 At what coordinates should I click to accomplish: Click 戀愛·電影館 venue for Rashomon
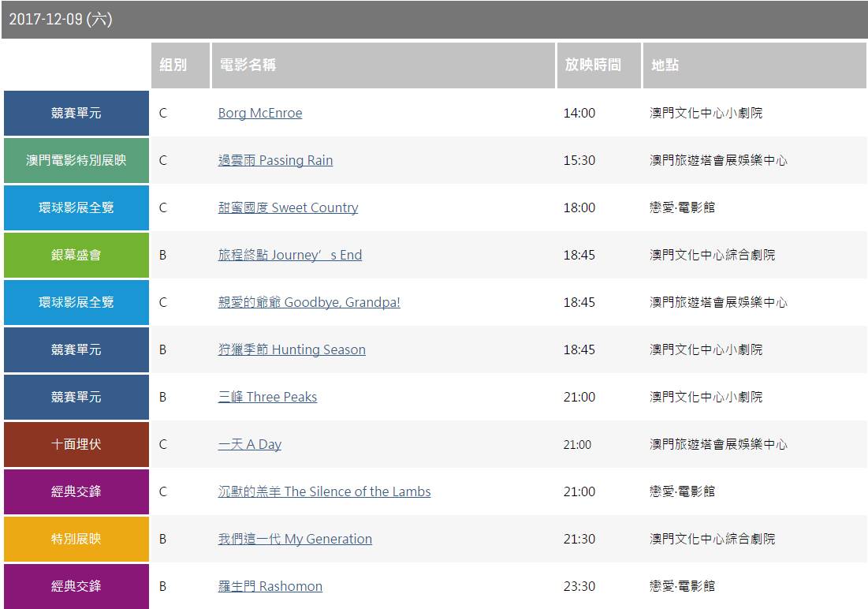click(x=682, y=586)
